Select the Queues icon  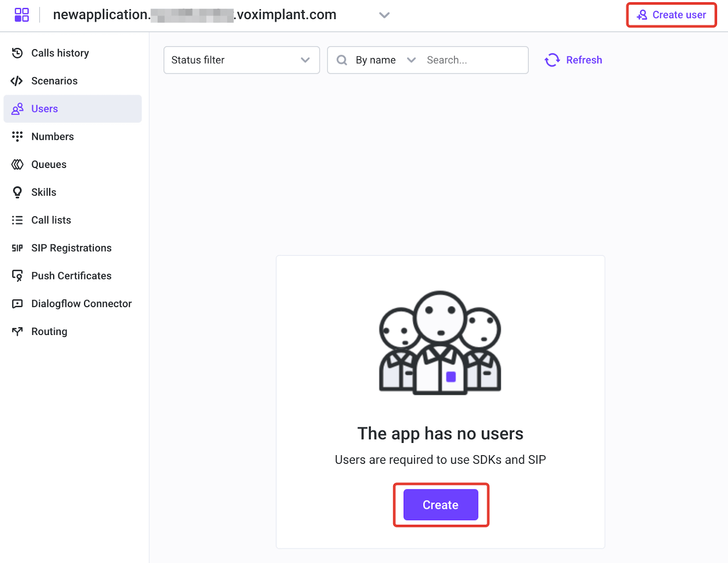(17, 164)
